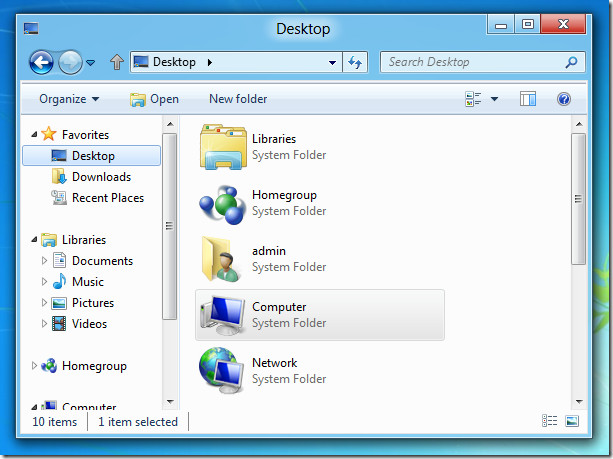Refresh the Desktop address bar
Image resolution: width=613 pixels, height=459 pixels.
(355, 62)
